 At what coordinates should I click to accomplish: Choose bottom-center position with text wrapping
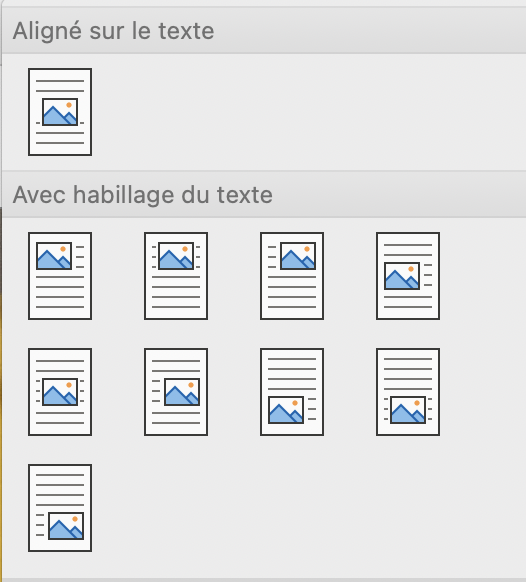pos(408,392)
